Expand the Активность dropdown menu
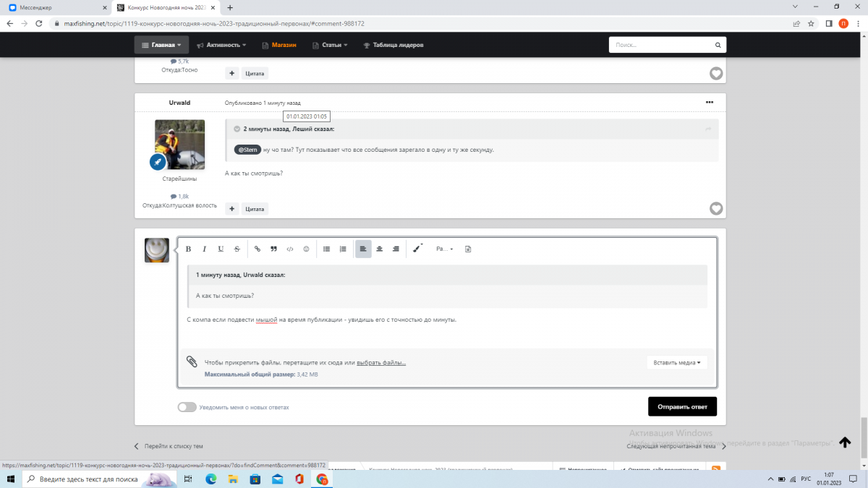Screen dimensions: 868x488 221,45
